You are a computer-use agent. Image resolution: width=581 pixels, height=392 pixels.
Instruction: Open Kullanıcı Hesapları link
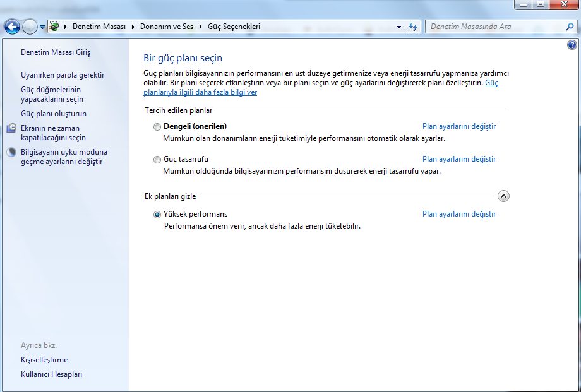[52, 374]
